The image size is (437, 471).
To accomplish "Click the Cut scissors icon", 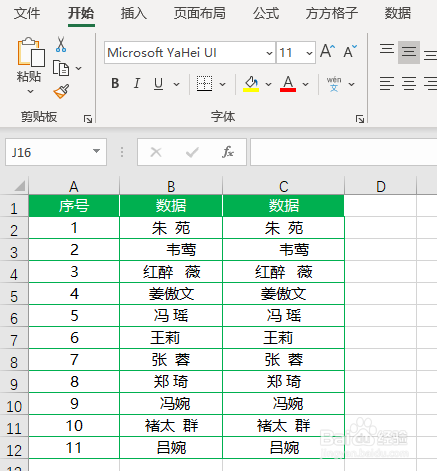I will (61, 44).
